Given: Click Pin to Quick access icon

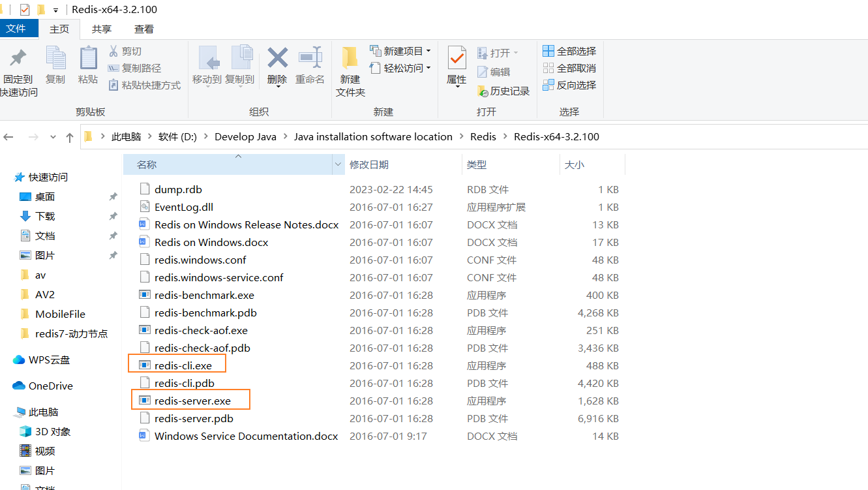Looking at the screenshot, I should (18, 59).
